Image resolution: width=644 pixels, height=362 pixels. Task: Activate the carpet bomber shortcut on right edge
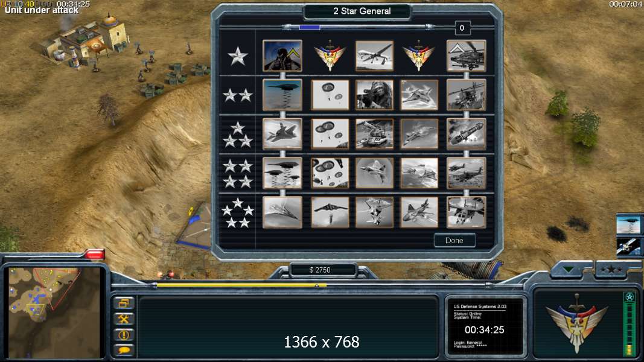tap(628, 224)
